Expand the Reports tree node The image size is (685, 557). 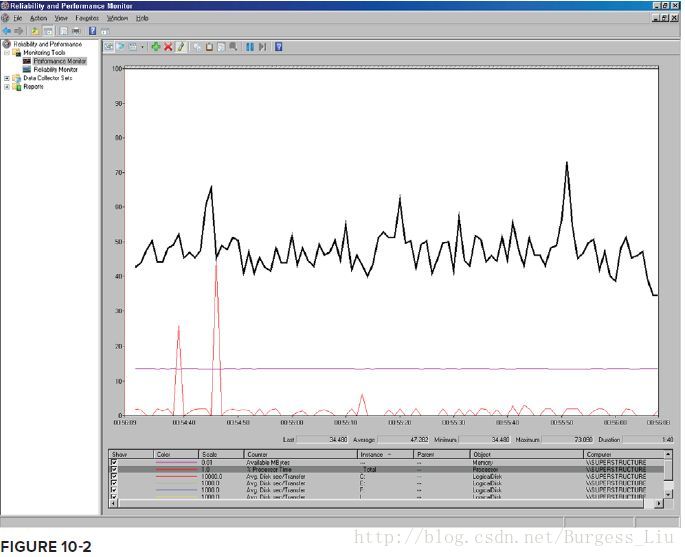click(7, 87)
